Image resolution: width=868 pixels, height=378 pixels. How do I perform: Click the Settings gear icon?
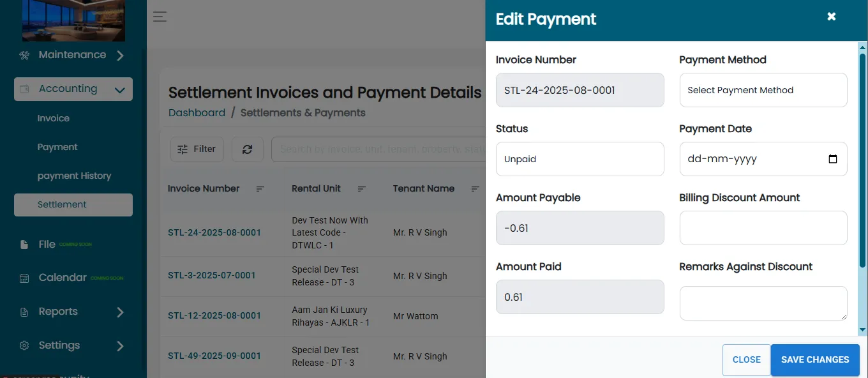[x=24, y=345]
